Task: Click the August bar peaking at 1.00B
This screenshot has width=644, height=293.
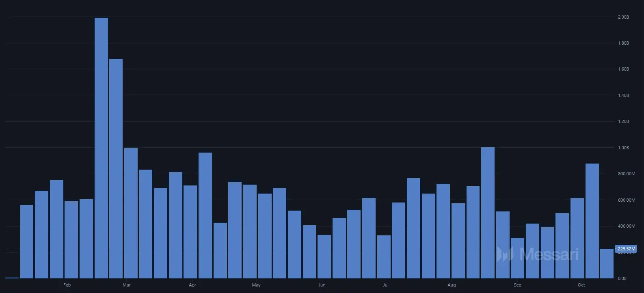Action: click(x=488, y=213)
